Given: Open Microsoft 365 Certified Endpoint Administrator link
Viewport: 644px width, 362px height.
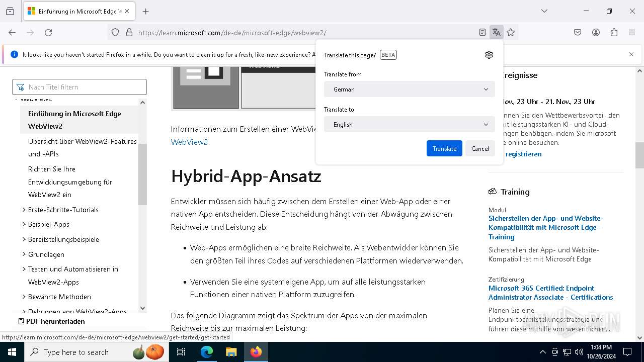Looking at the screenshot, I should pyautogui.click(x=550, y=293).
